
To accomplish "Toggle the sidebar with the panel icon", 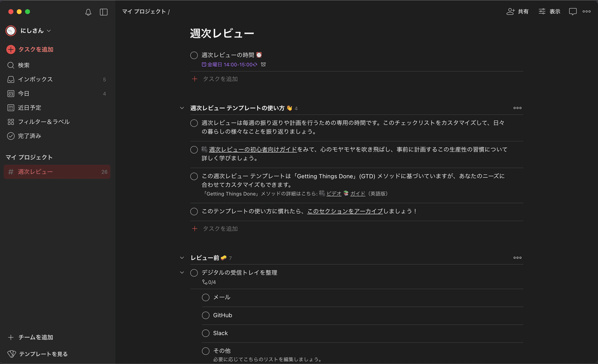I will coord(103,12).
